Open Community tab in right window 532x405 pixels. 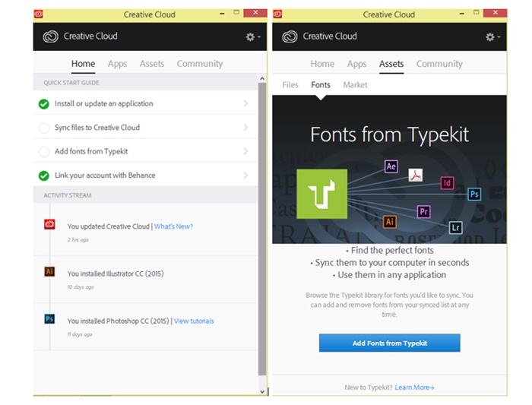coord(439,64)
